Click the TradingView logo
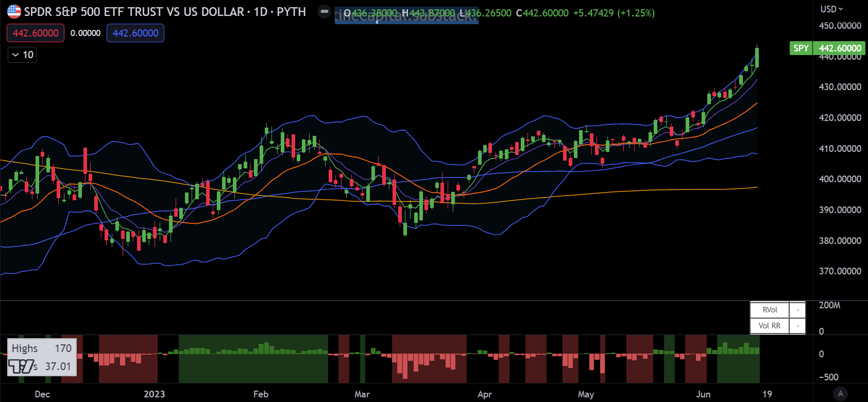This screenshot has width=868, height=402. (21, 366)
